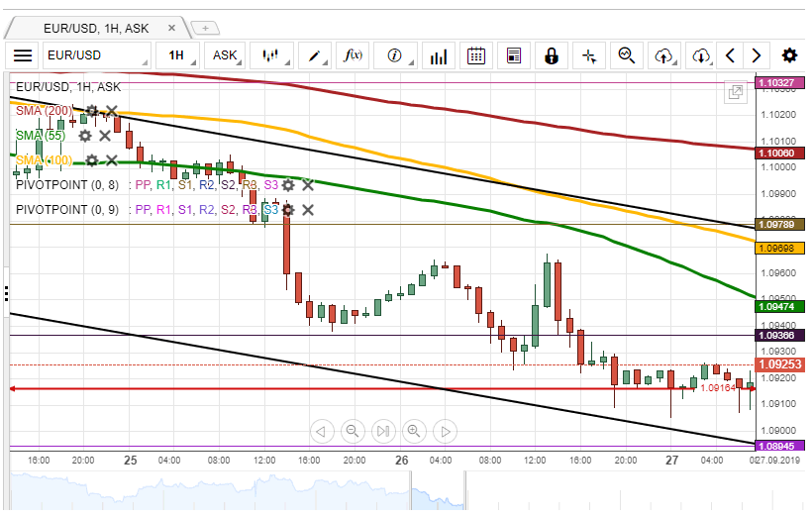Toggle the padlock lock icon

pyautogui.click(x=552, y=55)
